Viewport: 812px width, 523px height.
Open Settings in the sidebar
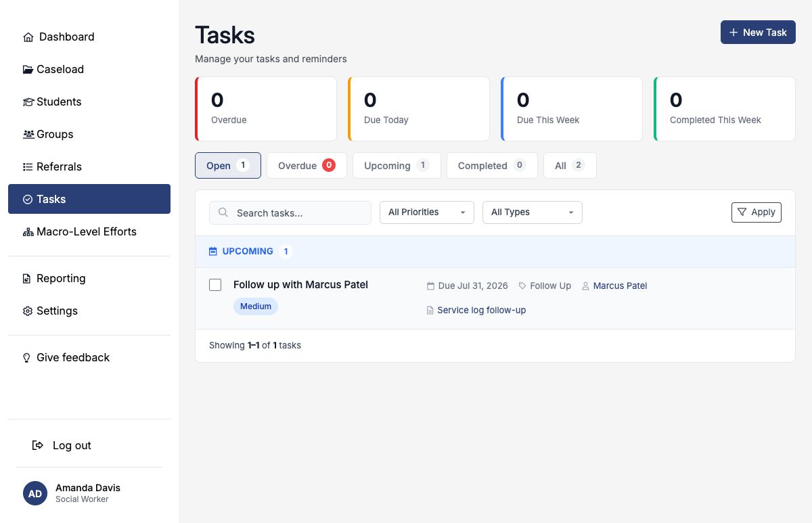89,311
